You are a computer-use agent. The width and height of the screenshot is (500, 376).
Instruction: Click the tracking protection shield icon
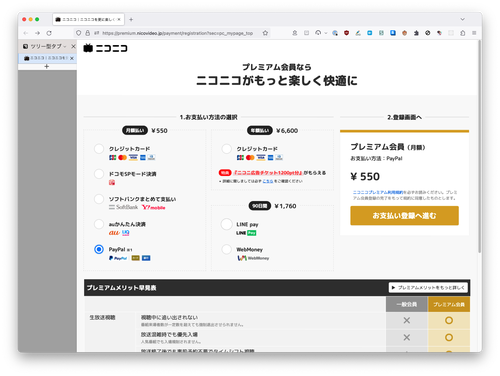[78, 33]
